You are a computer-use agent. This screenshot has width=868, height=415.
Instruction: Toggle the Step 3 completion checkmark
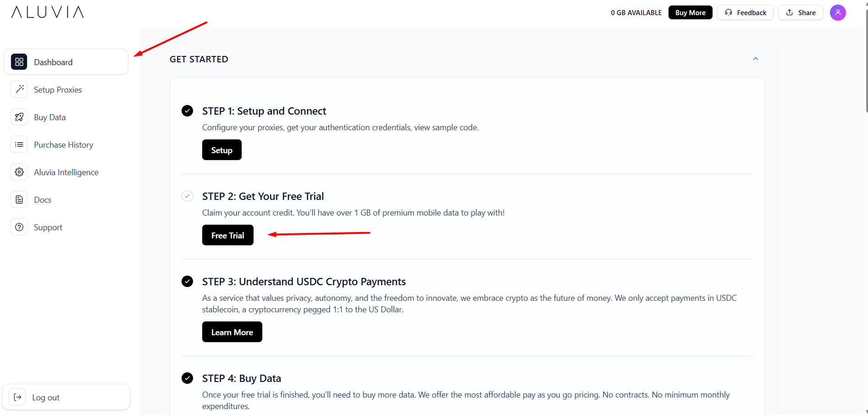187,282
